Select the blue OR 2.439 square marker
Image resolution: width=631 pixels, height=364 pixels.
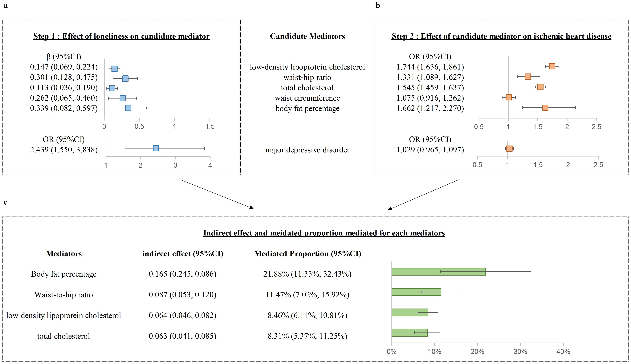pos(156,148)
